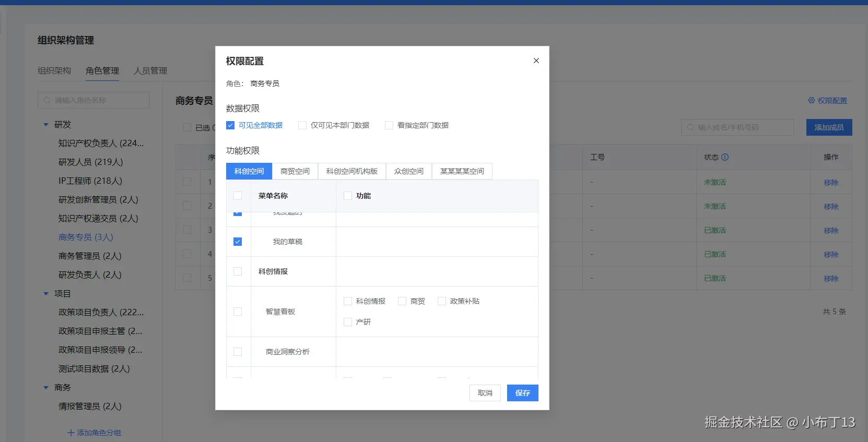Check the 商业洞察分析 row checkbox
The height and width of the screenshot is (442, 868).
238,352
